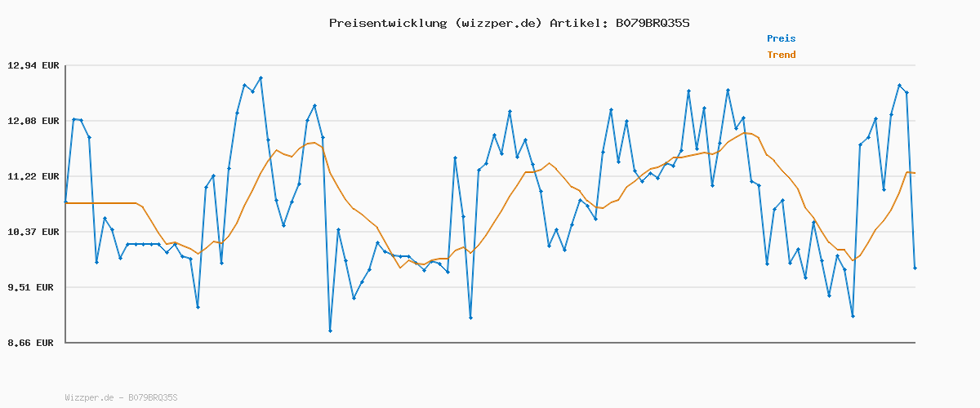
Task: Click the Trend legend label
Action: 781,55
